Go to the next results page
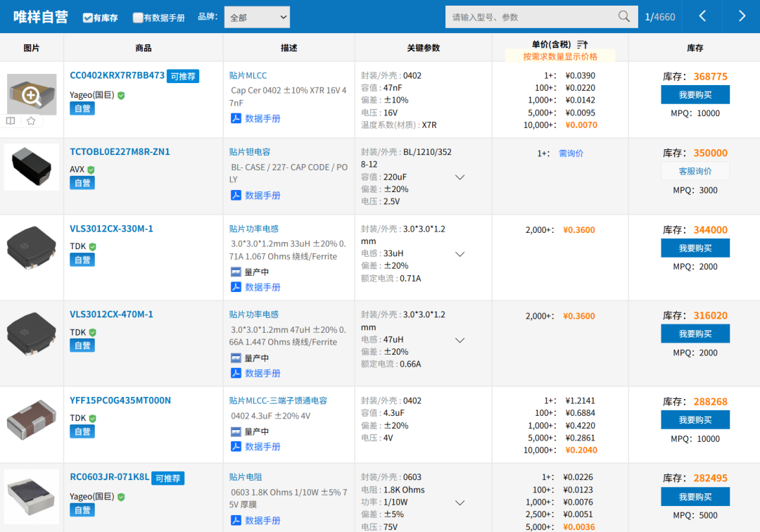The height and width of the screenshot is (532, 760). tap(742, 17)
